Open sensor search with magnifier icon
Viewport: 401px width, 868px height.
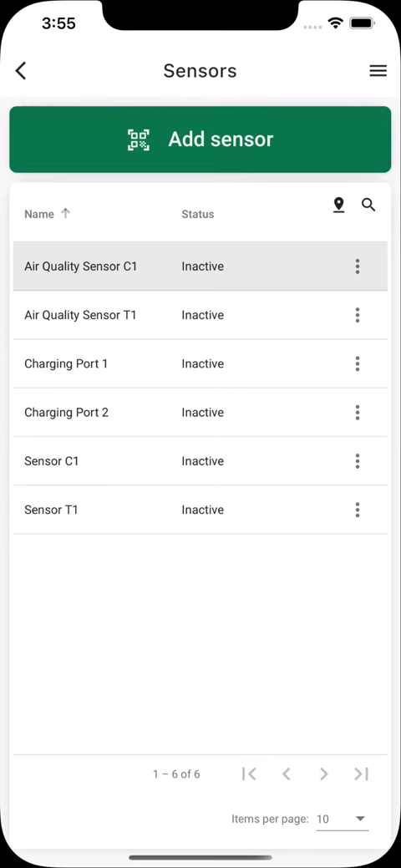tap(369, 205)
